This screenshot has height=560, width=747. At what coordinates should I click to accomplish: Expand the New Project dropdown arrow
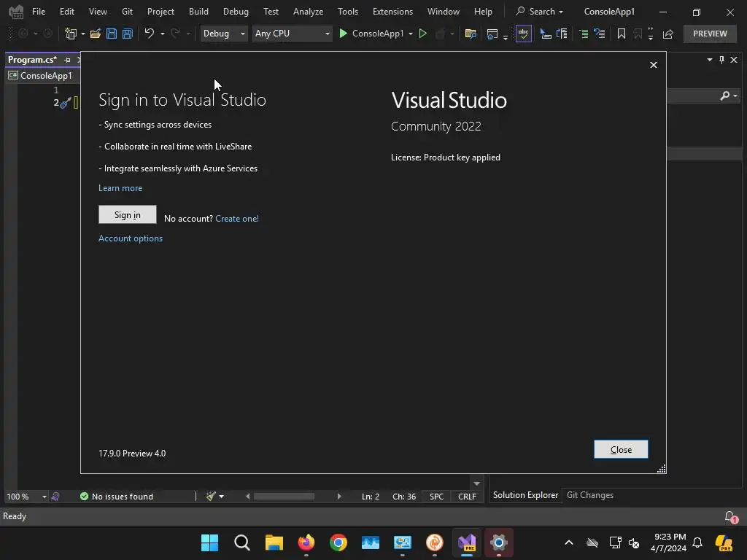pyautogui.click(x=83, y=34)
